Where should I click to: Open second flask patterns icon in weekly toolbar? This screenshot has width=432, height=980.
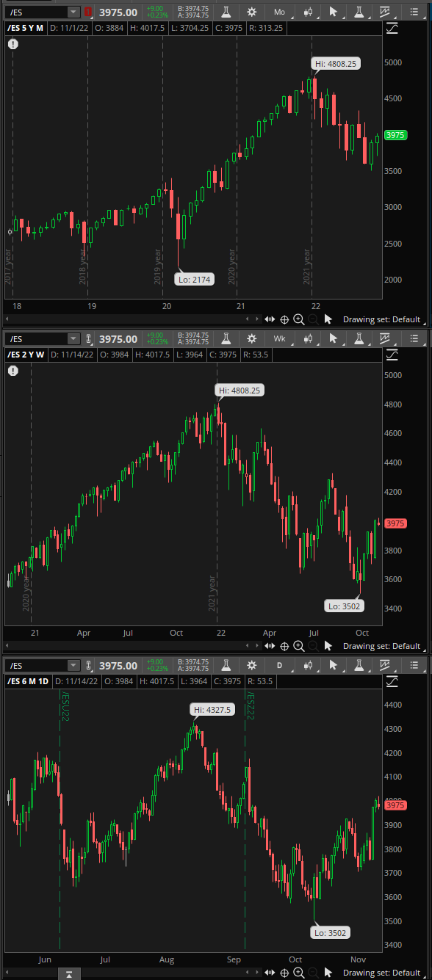359,338
